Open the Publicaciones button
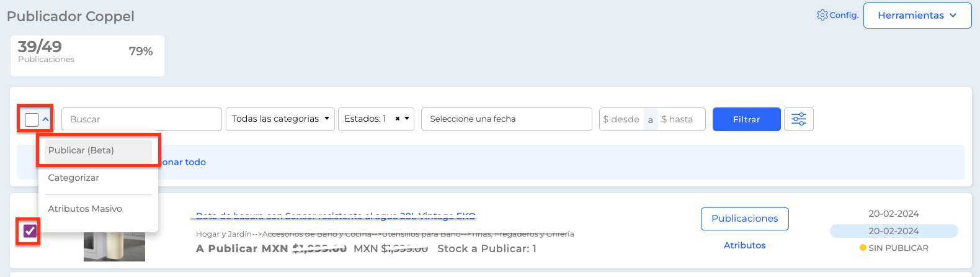This screenshot has height=277, width=980. tap(745, 219)
